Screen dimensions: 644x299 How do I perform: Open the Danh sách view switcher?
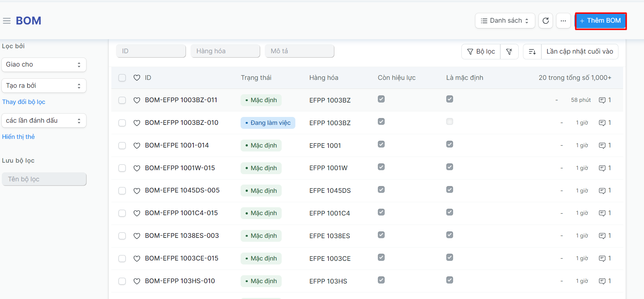[x=505, y=21]
